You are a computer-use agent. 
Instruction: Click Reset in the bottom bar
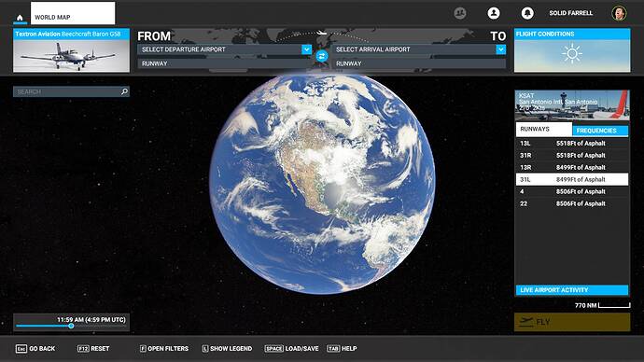coord(93,348)
